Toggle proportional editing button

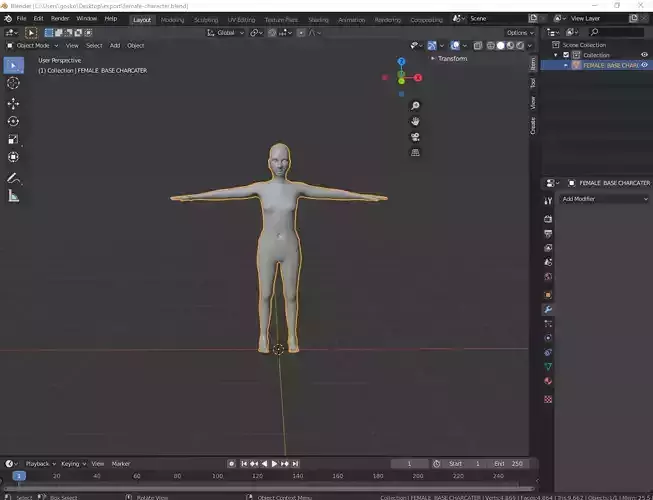[x=301, y=33]
